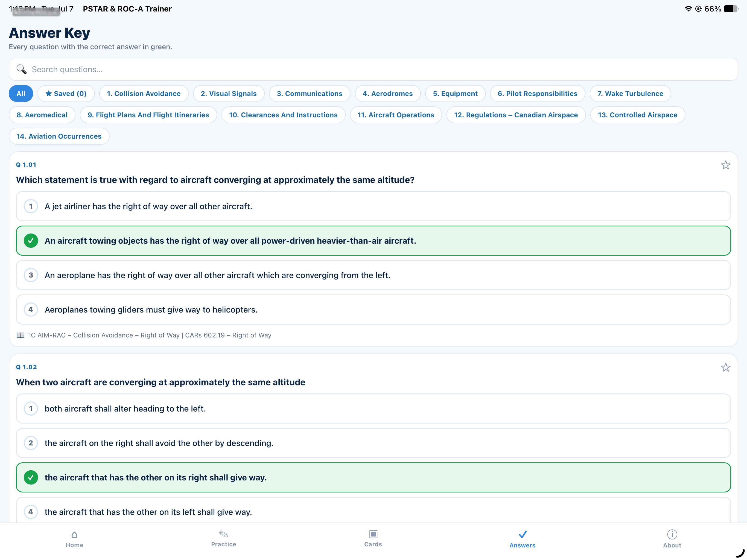Select option 2 avoid the other by descending

(373, 443)
